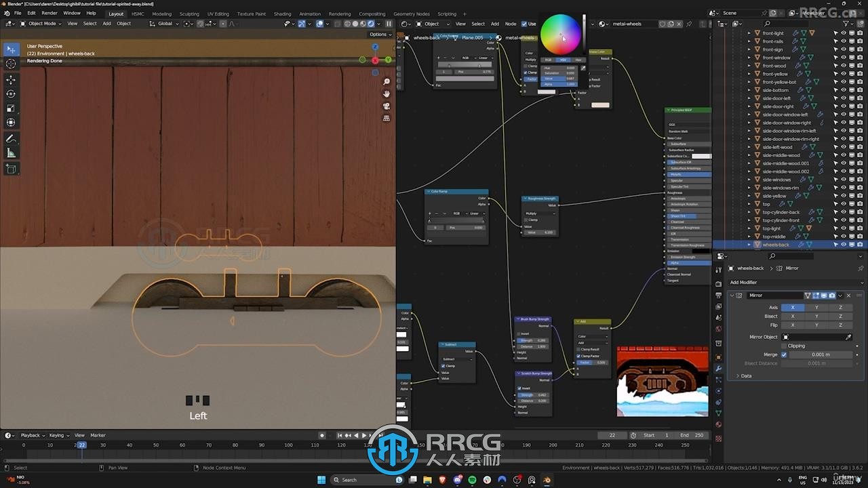868x488 pixels.
Task: Select the Add Cube tool
Action: [x=11, y=169]
